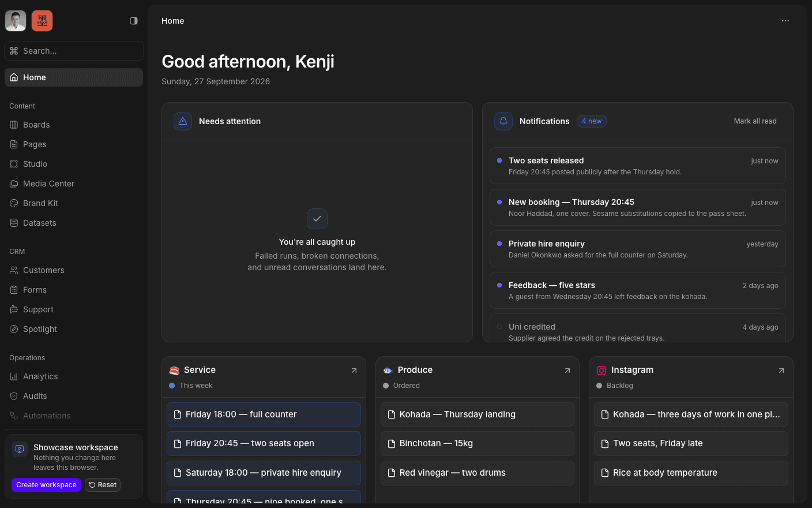Image resolution: width=812 pixels, height=508 pixels.
Task: Open card Friday 18:00 — full counter
Action: click(x=264, y=414)
